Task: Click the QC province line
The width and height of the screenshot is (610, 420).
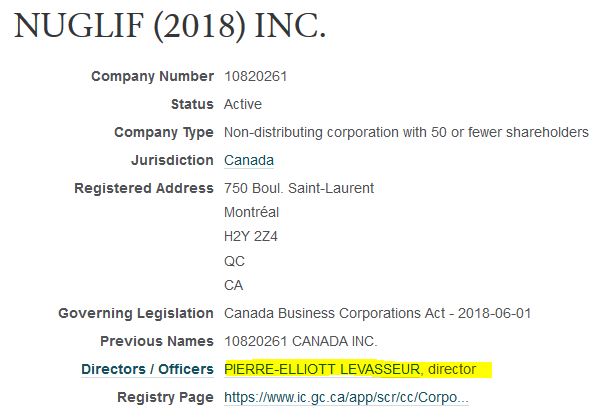Action: [235, 261]
